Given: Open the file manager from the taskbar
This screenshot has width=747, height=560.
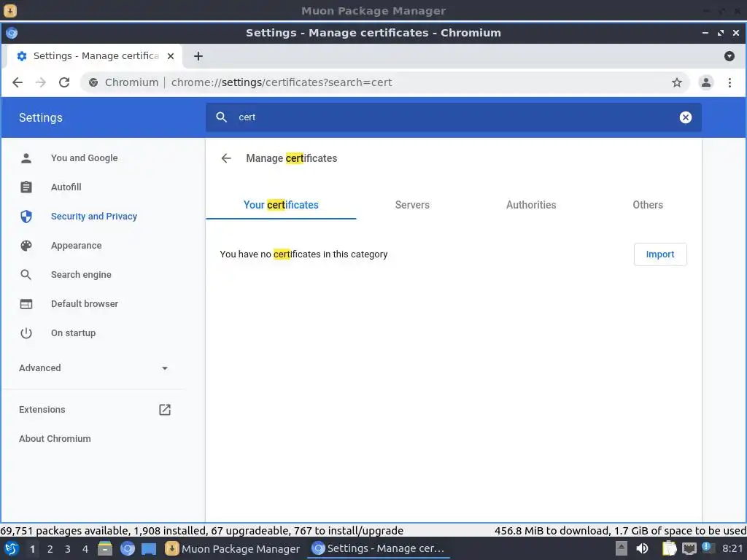Looking at the screenshot, I should (105, 548).
